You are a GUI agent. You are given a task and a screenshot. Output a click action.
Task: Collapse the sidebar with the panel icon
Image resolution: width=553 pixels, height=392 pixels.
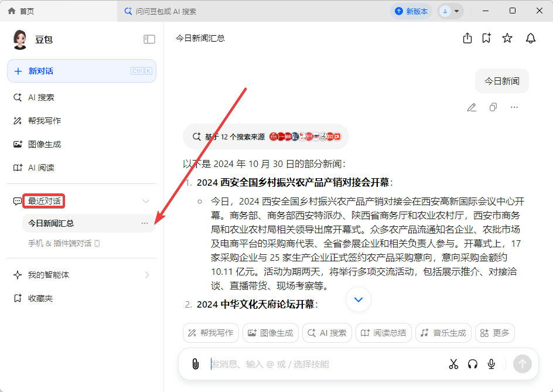click(149, 39)
